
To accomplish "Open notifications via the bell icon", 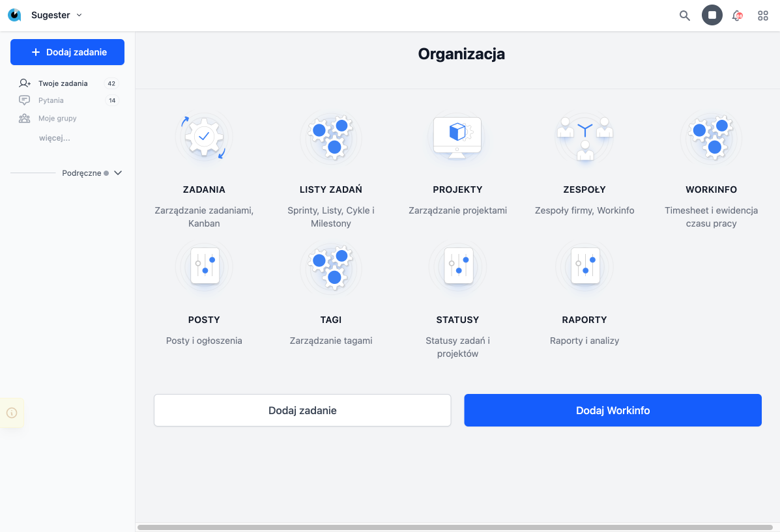I will [x=736, y=15].
